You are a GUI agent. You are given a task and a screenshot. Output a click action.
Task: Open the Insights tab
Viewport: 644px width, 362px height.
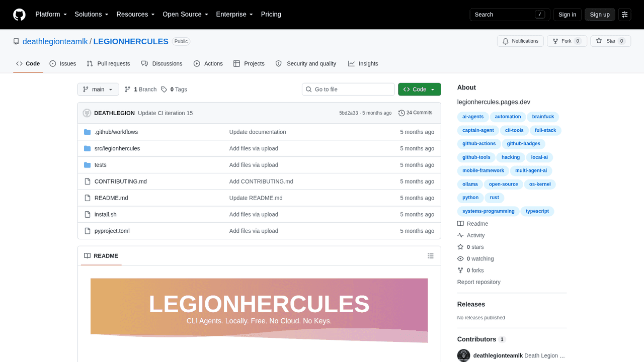click(x=363, y=64)
